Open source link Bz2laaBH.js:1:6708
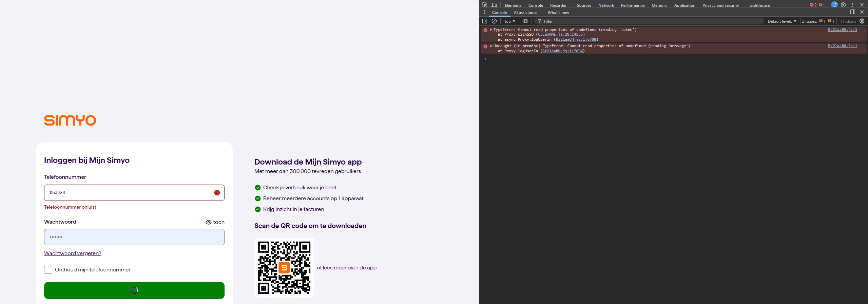This screenshot has width=868, height=304. 576,40
